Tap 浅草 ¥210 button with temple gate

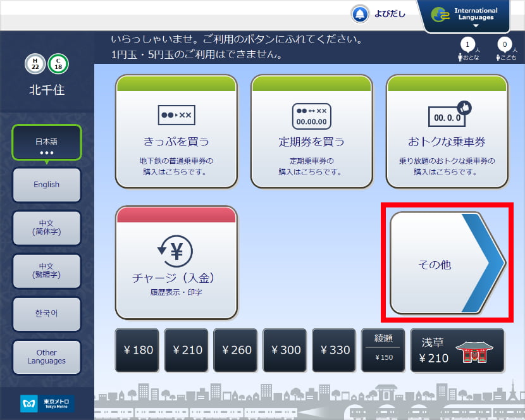pos(457,350)
